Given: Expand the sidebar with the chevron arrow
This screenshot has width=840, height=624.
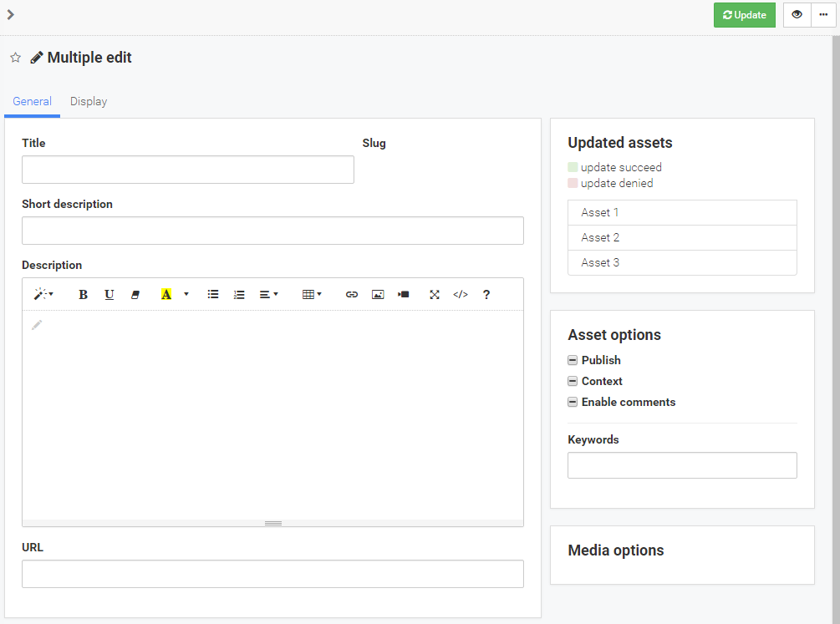Looking at the screenshot, I should tap(10, 14).
